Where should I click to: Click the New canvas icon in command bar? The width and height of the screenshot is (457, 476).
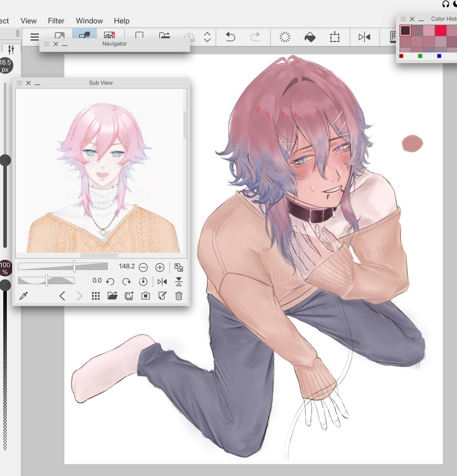pyautogui.click(x=139, y=35)
